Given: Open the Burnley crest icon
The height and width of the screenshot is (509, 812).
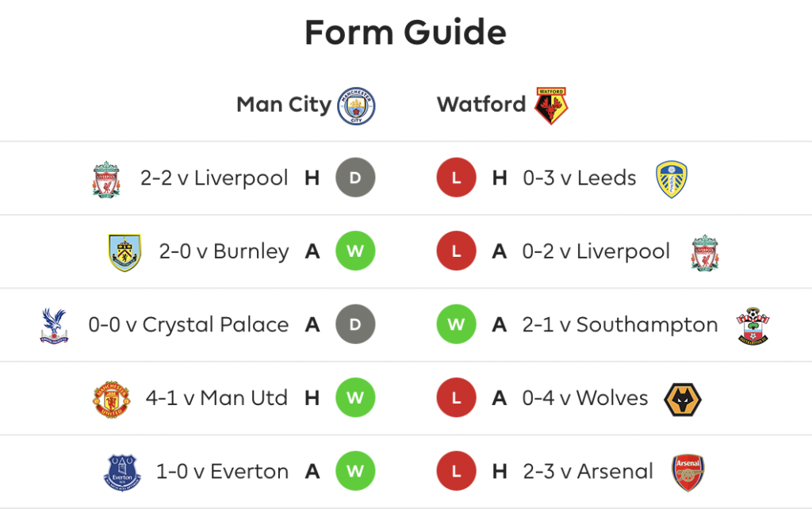Looking at the screenshot, I should tap(124, 253).
